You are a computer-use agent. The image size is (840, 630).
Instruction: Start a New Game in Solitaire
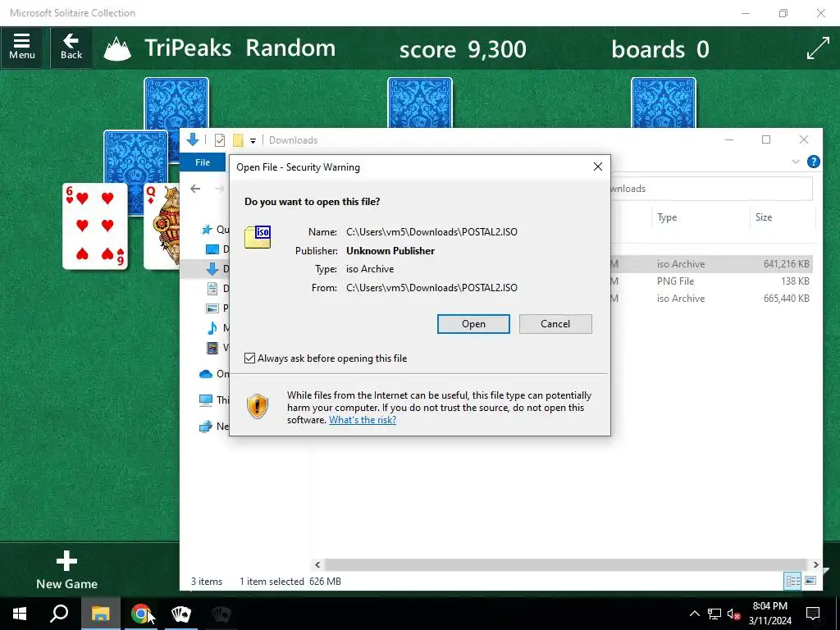click(67, 570)
